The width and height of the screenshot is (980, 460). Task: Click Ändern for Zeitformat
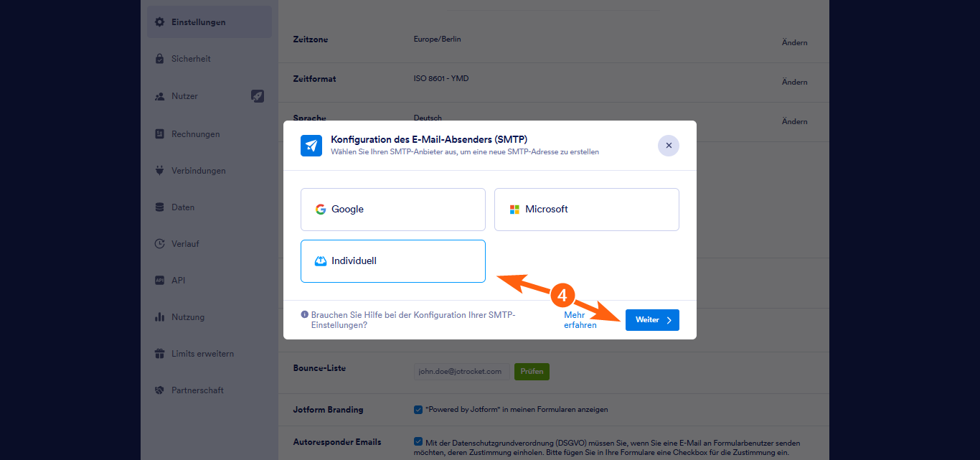[794, 82]
